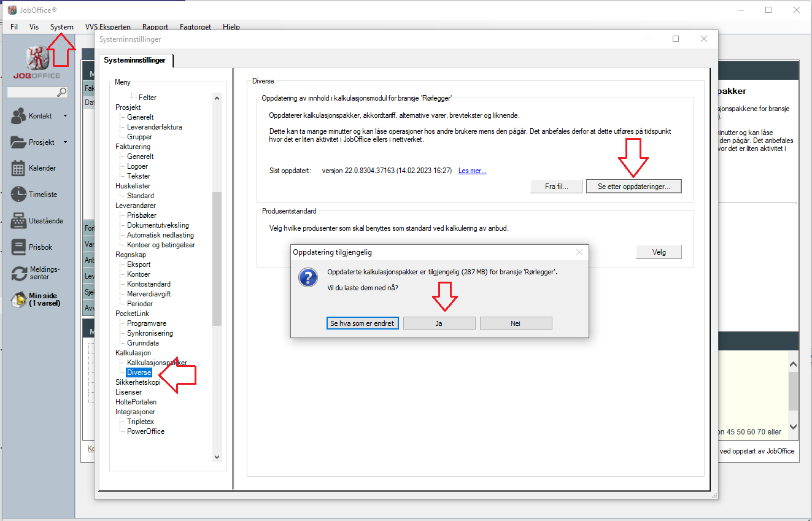Open the Rapport menu

155,27
